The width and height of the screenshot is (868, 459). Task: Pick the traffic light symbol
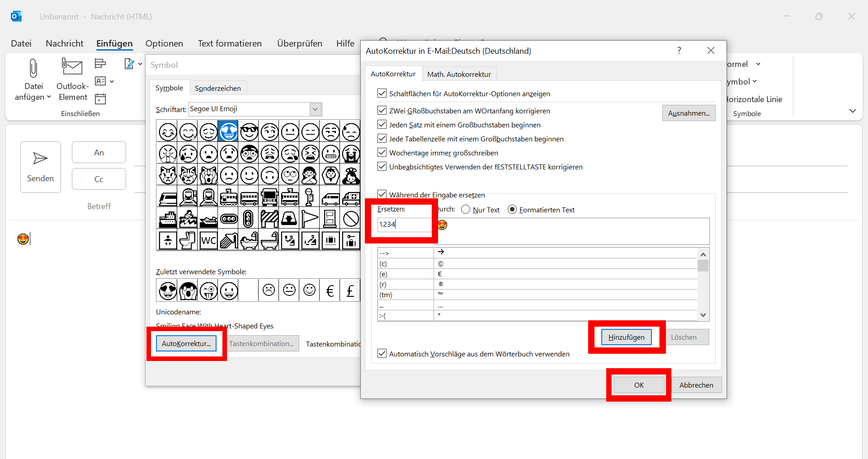[248, 219]
